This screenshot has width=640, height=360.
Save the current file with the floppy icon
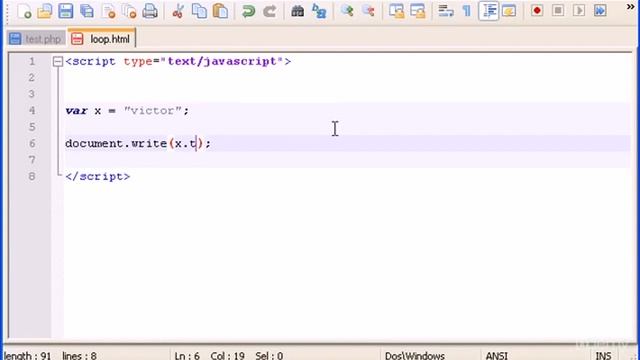[65, 11]
